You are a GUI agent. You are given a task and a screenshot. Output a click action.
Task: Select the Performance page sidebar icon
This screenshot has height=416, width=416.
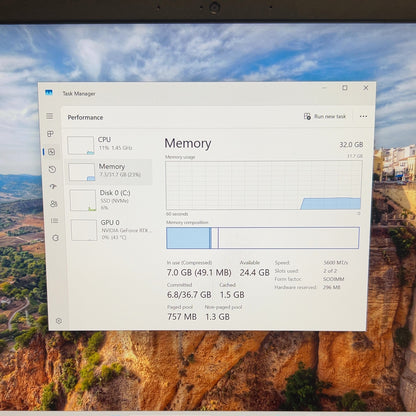[x=51, y=152]
